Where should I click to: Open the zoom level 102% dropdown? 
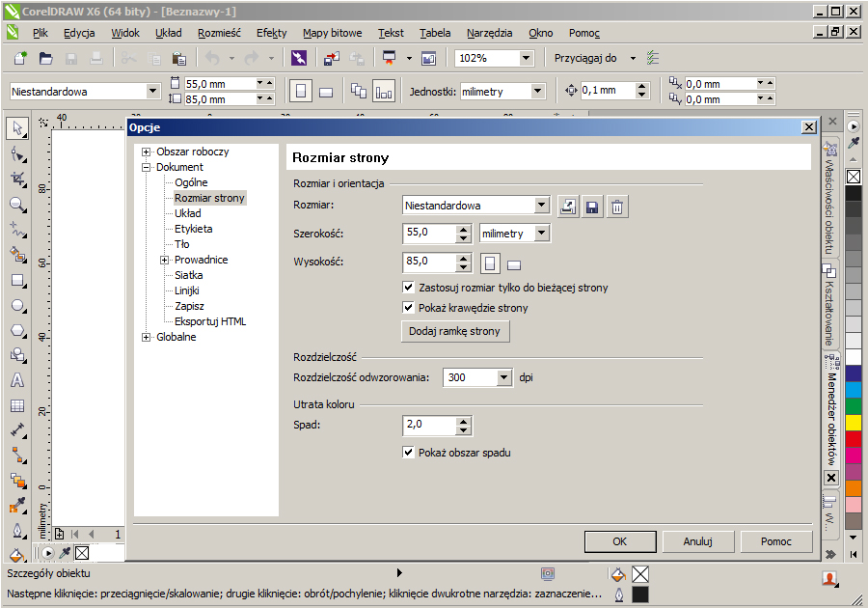[x=526, y=58]
